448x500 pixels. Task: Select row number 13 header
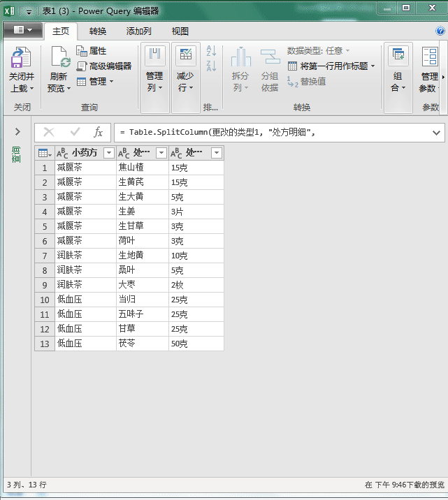click(45, 344)
